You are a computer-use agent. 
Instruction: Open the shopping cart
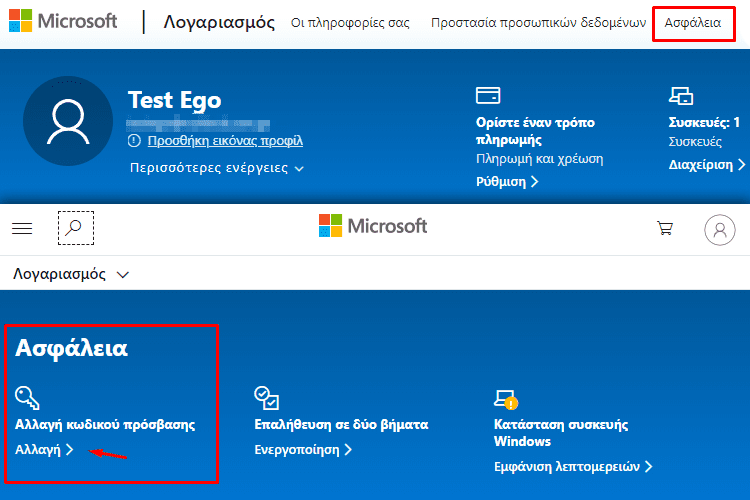665,228
